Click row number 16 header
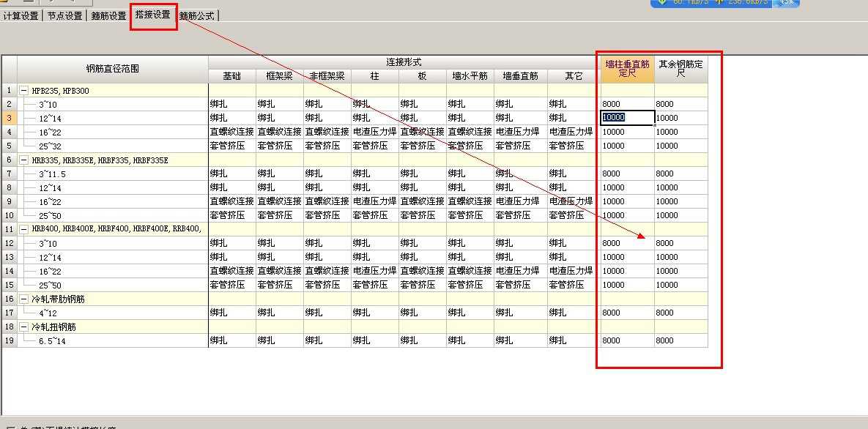Viewport: 868px width, 429px height. [x=9, y=299]
